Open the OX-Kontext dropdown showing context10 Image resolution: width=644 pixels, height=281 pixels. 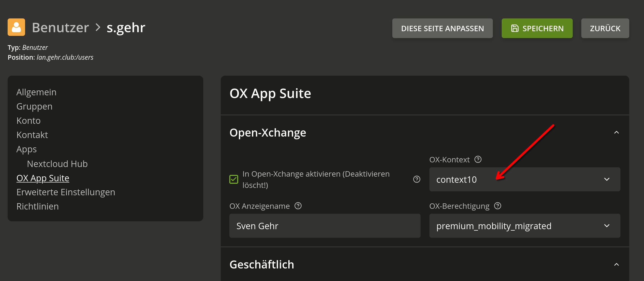[x=525, y=179]
